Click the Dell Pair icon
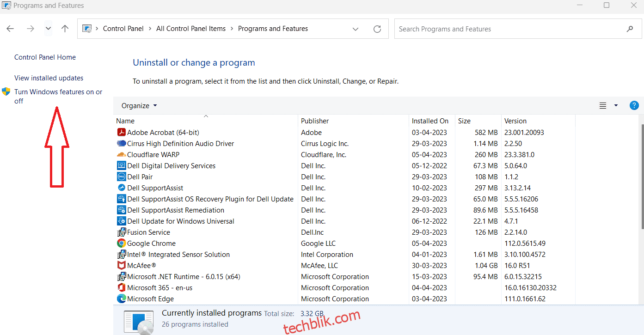This screenshot has height=335, width=644. [x=122, y=177]
